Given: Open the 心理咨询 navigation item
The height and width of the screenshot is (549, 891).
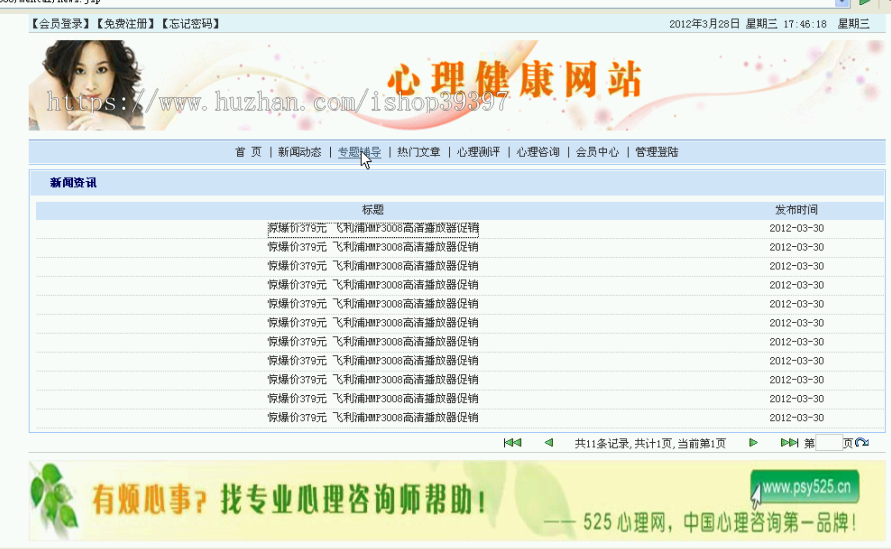Looking at the screenshot, I should (x=538, y=152).
